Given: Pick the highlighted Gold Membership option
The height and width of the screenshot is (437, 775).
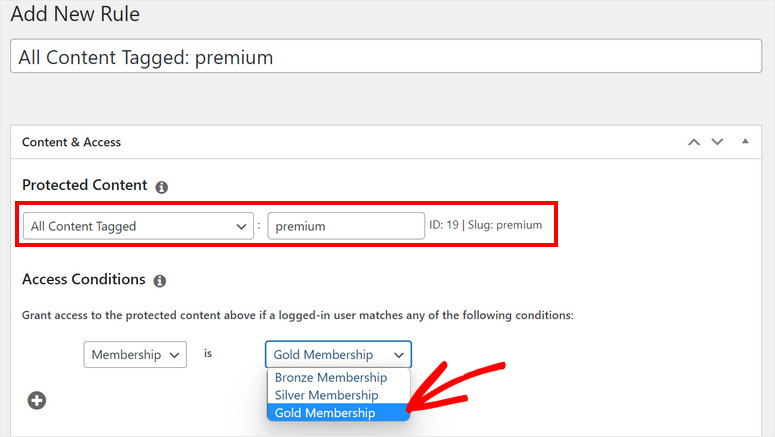Looking at the screenshot, I should pyautogui.click(x=326, y=412).
